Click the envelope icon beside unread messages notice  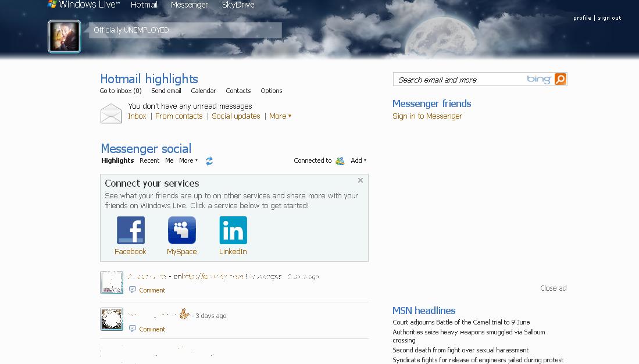point(111,112)
